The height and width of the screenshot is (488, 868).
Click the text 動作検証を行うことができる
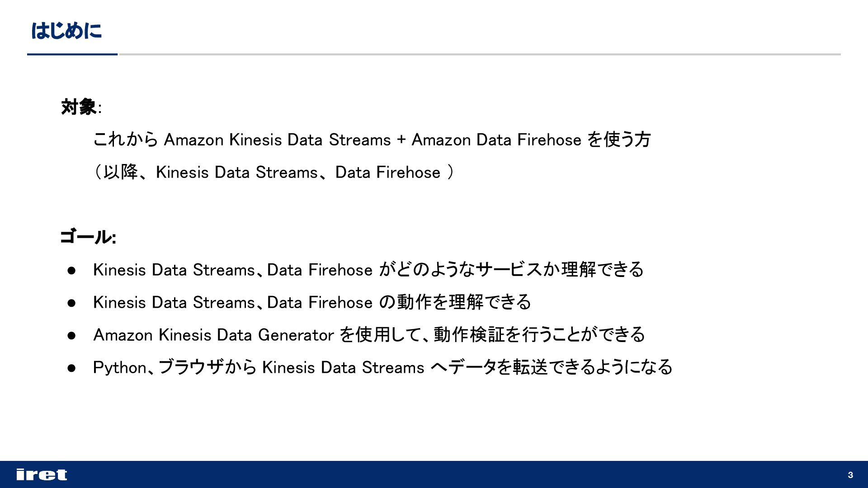pyautogui.click(x=539, y=335)
